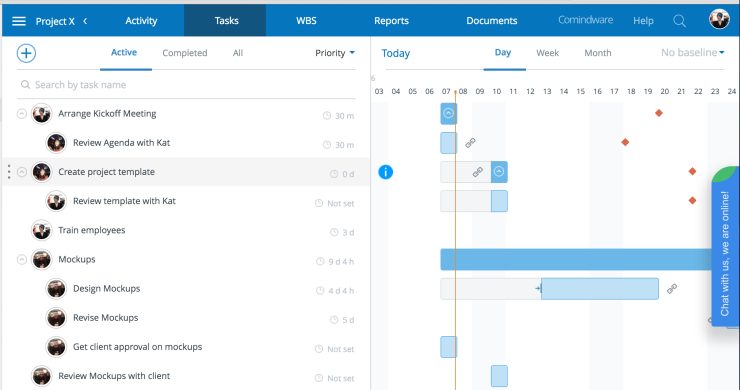Screen dimensions: 740x390
Task: Click the link icon next to Design Mockups bar
Action: [672, 288]
